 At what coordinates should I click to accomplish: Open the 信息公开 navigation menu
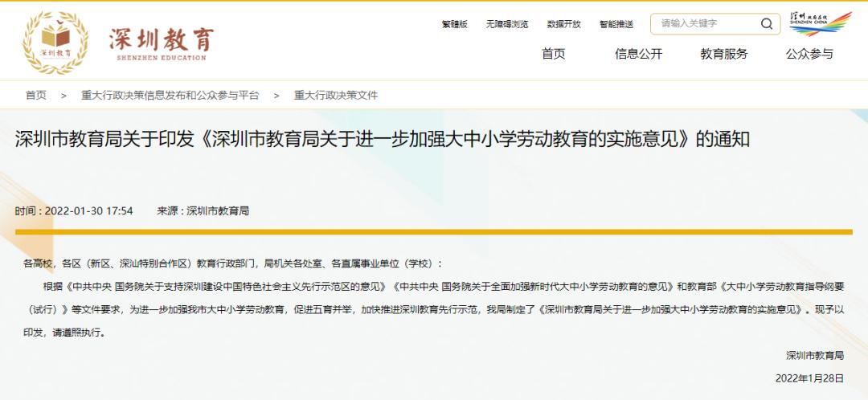click(x=638, y=54)
